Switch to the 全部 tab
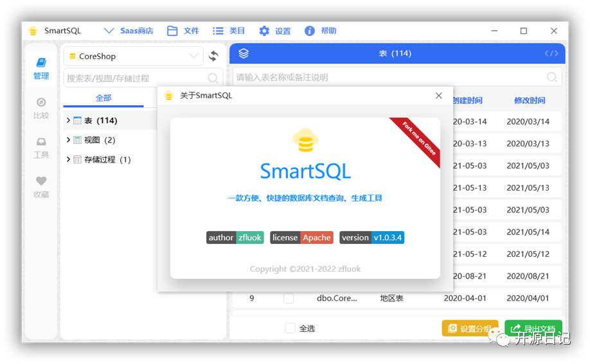Viewport: 590px width, 364px height. click(x=103, y=98)
